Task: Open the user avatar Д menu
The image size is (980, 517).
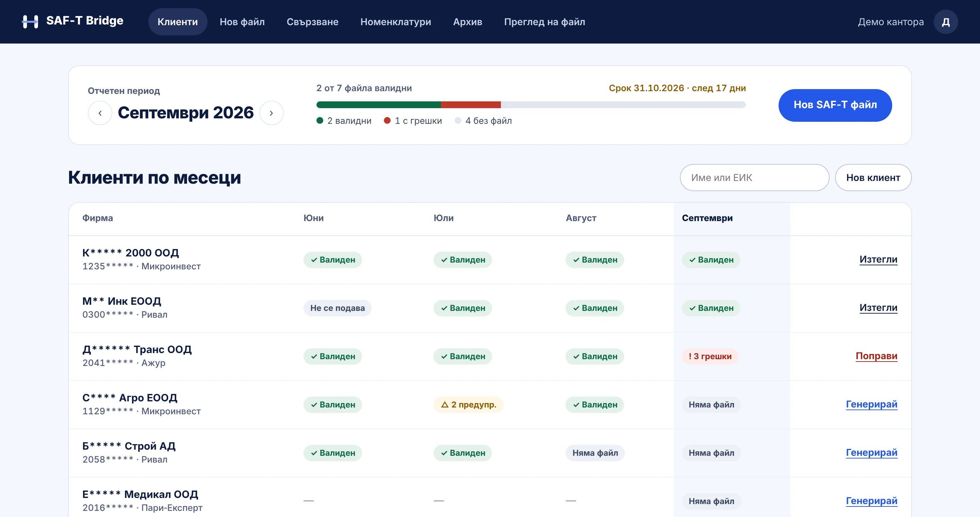Action: click(945, 22)
